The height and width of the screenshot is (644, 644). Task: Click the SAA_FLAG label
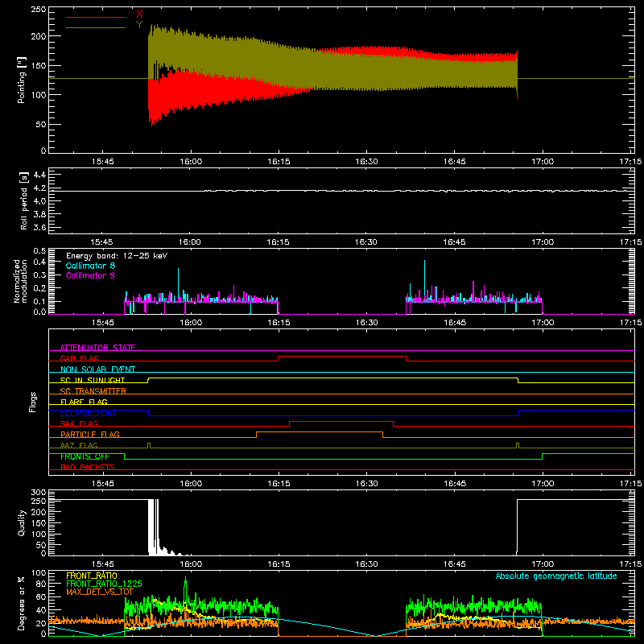click(x=79, y=423)
